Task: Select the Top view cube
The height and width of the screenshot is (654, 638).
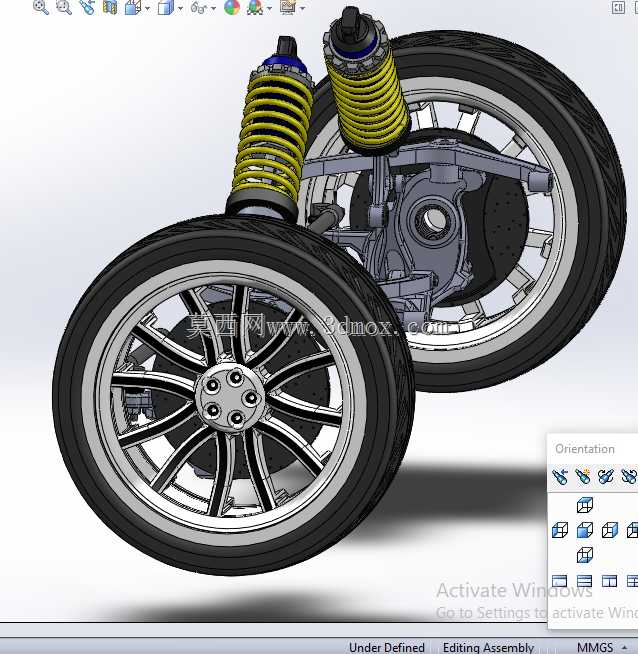Action: click(585, 505)
